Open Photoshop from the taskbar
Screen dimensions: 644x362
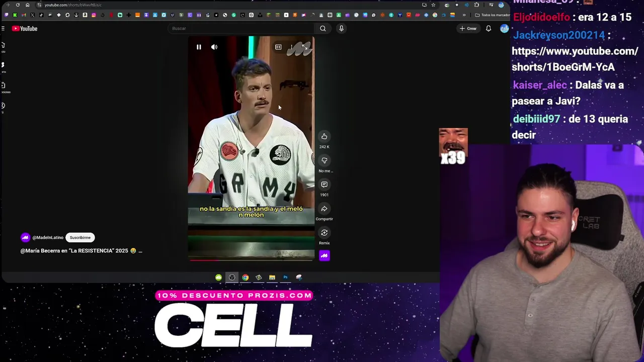(x=285, y=278)
